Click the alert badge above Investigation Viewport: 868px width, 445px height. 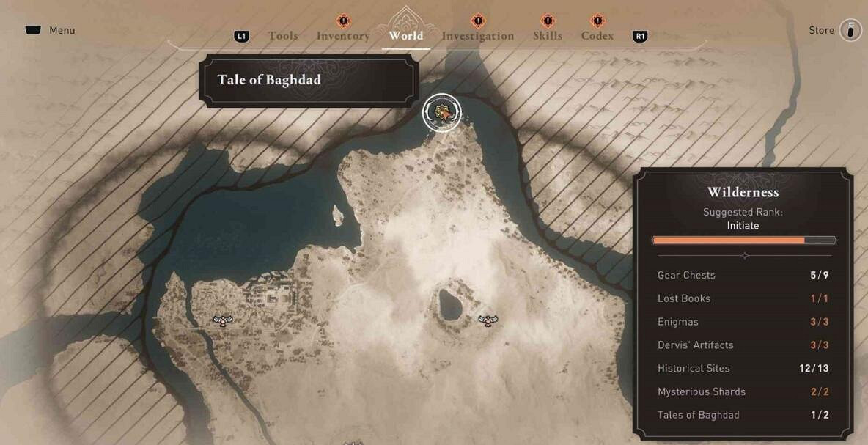click(x=478, y=21)
